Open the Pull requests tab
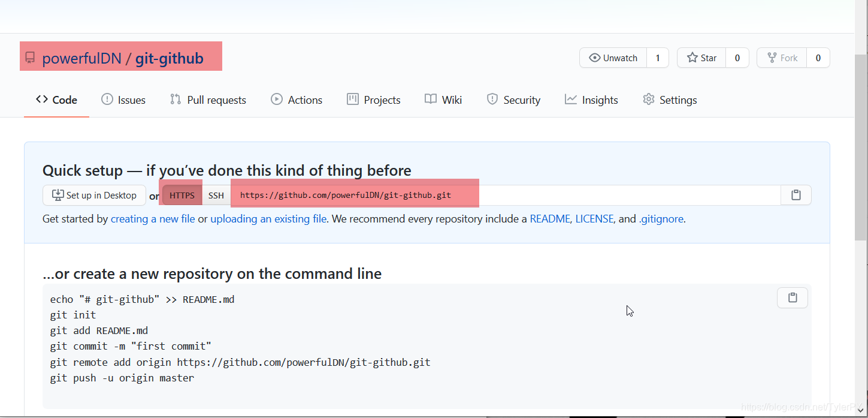 tap(208, 100)
